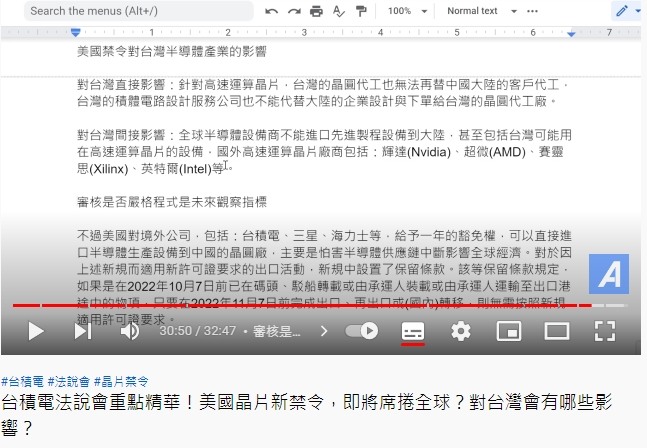Open video settings gear
Image resolution: width=647 pixels, height=448 pixels.
460,331
